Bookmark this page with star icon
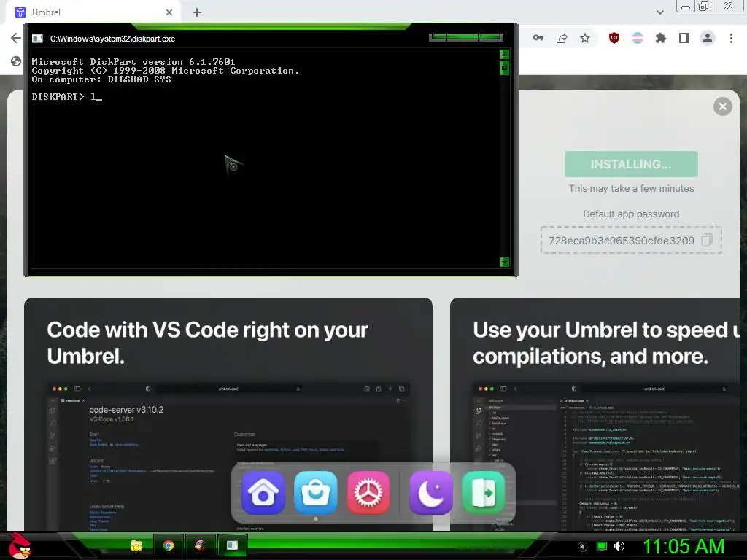The height and width of the screenshot is (560, 747). point(585,38)
